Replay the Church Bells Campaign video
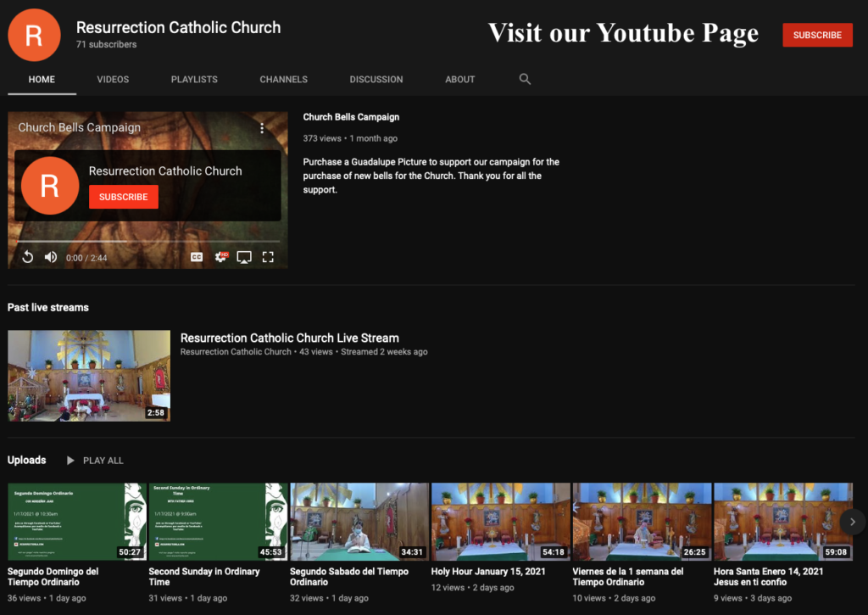 point(28,257)
